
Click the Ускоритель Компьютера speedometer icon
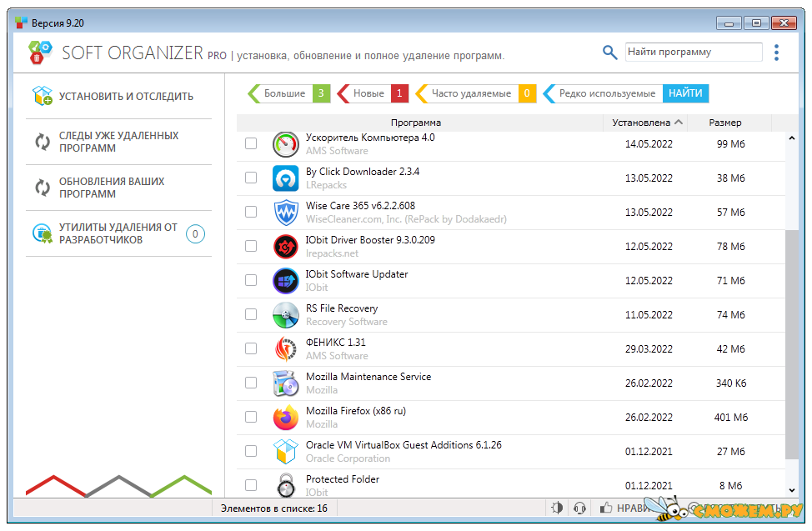click(285, 144)
